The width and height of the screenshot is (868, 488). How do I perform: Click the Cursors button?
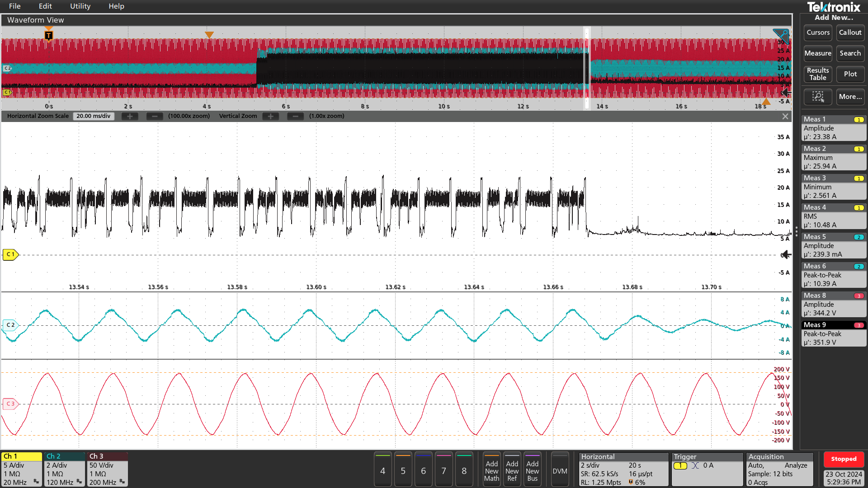(818, 33)
